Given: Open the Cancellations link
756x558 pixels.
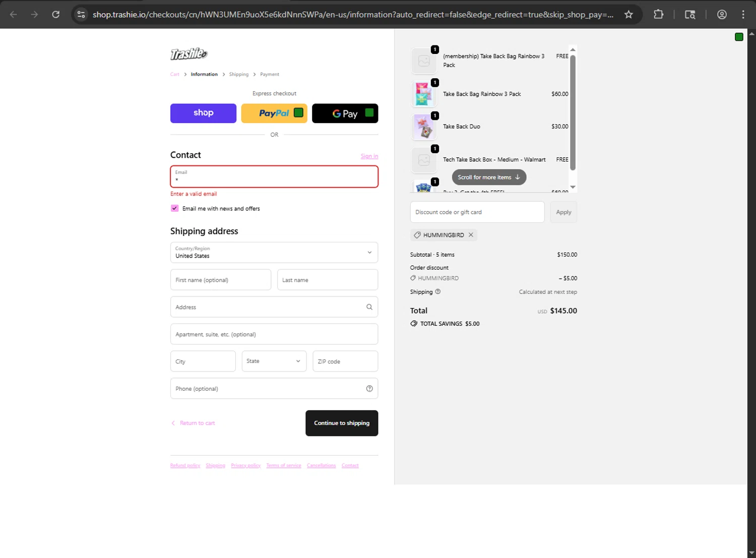Looking at the screenshot, I should [321, 465].
